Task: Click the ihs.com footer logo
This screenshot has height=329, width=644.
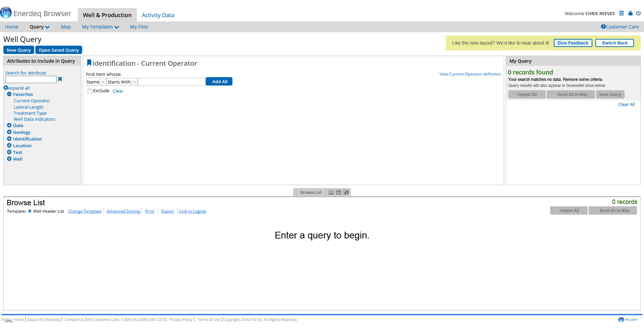Action: pyautogui.click(x=628, y=320)
